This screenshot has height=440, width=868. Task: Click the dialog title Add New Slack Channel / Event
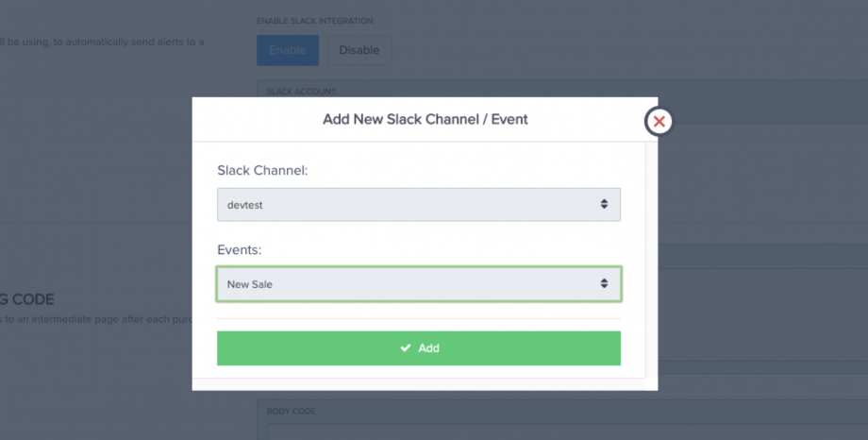[x=426, y=119]
